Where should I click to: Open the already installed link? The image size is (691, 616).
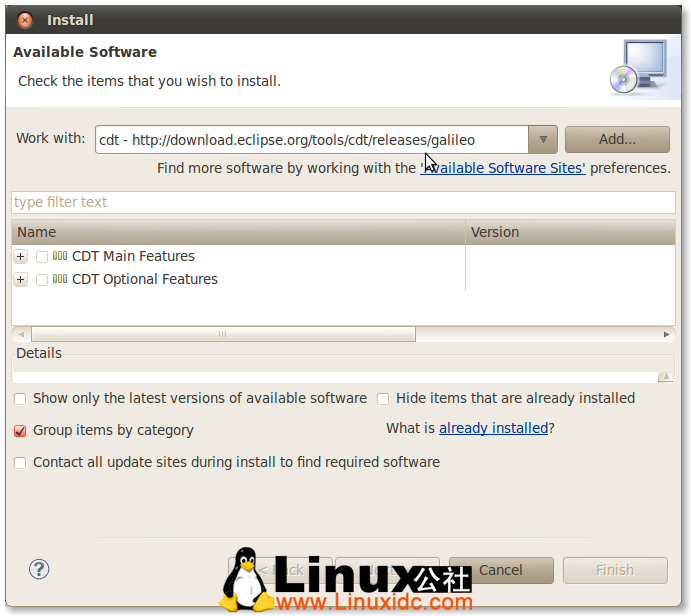click(x=493, y=428)
